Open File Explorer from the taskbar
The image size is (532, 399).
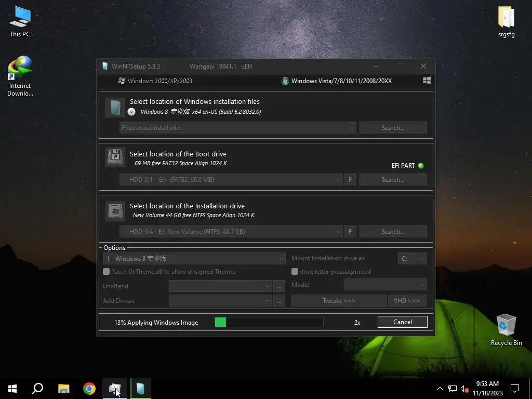tap(64, 389)
